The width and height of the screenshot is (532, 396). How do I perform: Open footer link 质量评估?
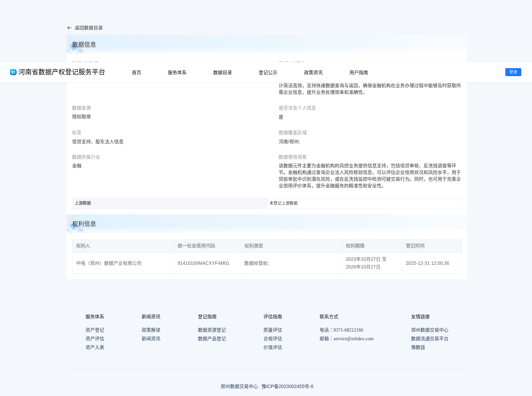point(273,330)
